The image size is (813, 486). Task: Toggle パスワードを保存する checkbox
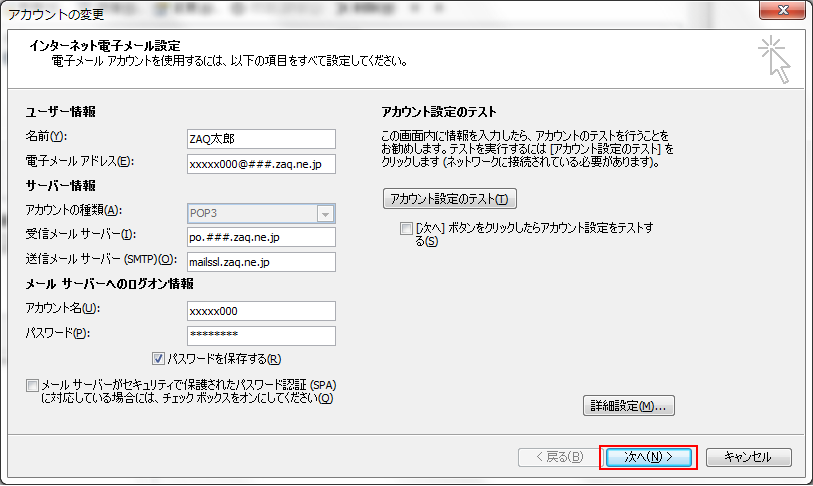159,358
